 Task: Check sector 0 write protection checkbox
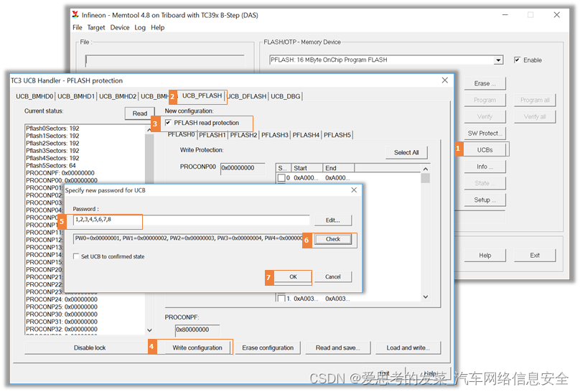click(x=281, y=178)
